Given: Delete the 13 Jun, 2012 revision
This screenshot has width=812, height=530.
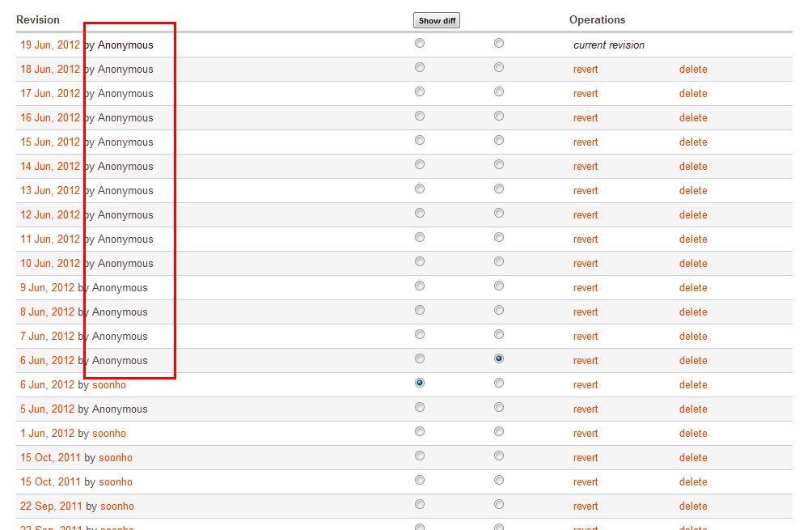Looking at the screenshot, I should click(x=692, y=191).
